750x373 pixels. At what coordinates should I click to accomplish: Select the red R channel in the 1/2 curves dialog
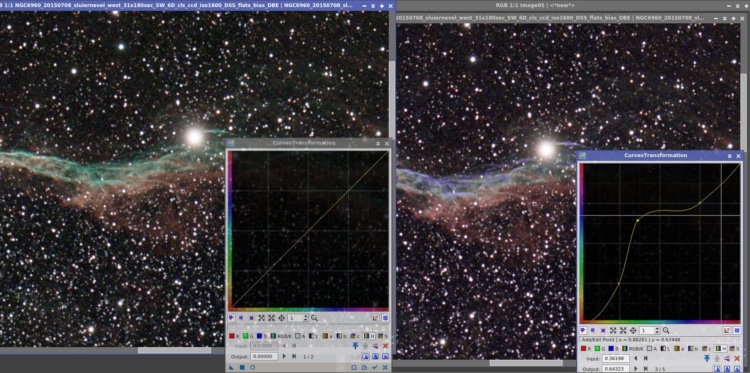pos(233,336)
